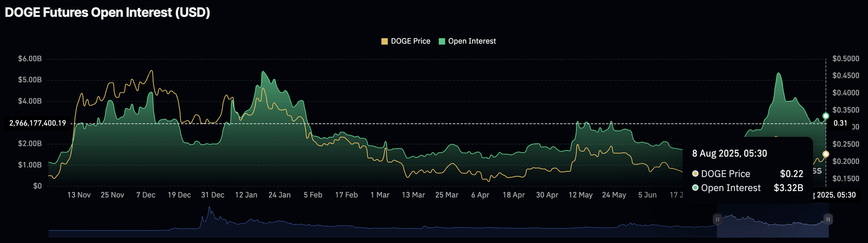Viewport: 868px width, 243px height.
Task: Toggle the DOGE Price series in legend
Action: point(406,41)
